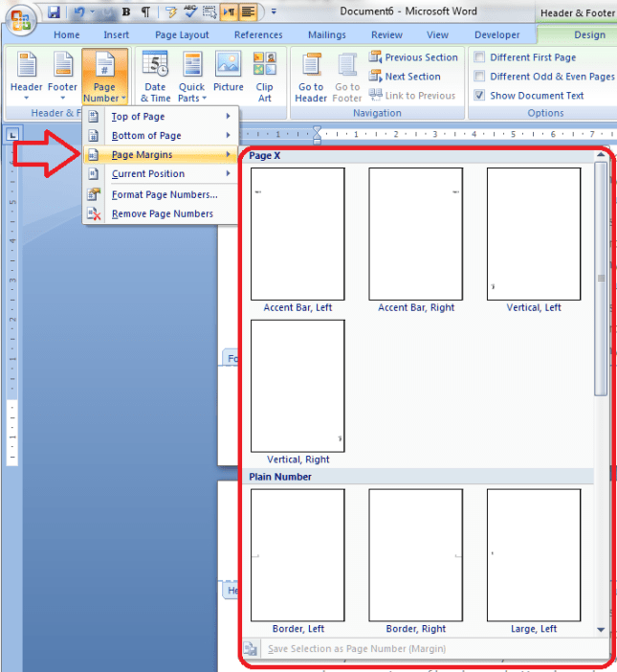
Task: Expand the Bottom of Page submenu
Action: pyautogui.click(x=161, y=135)
